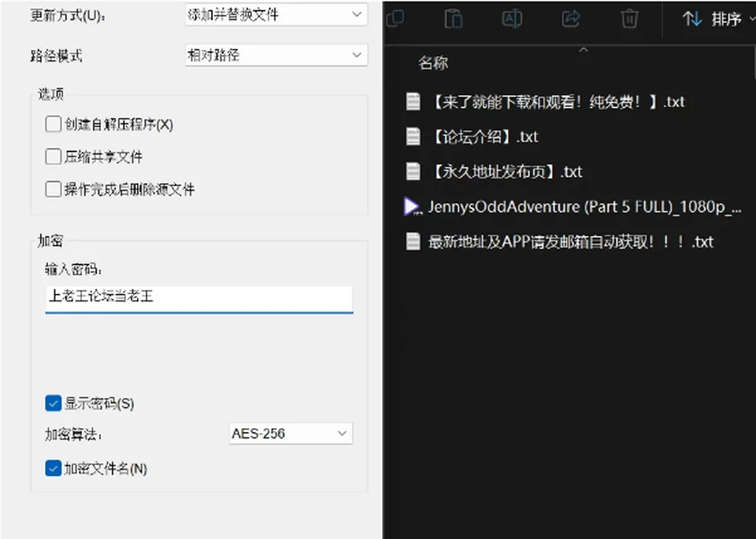This screenshot has width=756, height=539.
Task: Click the sort arrows icon
Action: coord(692,19)
